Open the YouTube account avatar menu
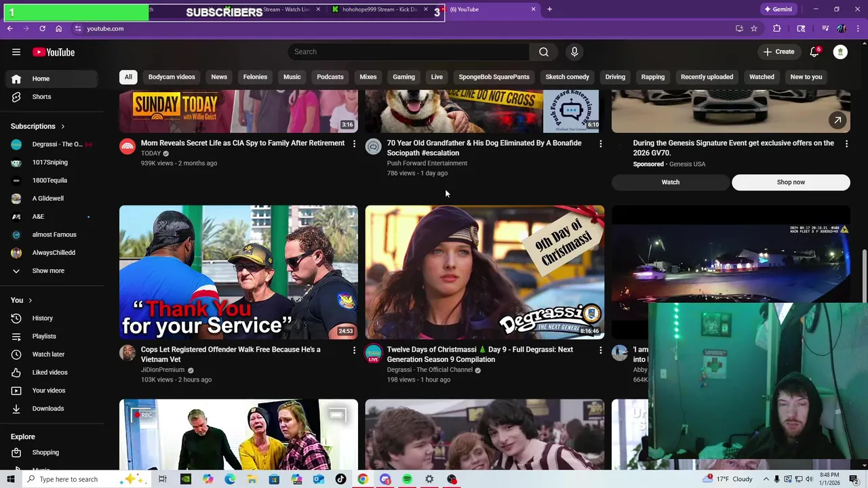The width and height of the screenshot is (868, 488). click(840, 52)
